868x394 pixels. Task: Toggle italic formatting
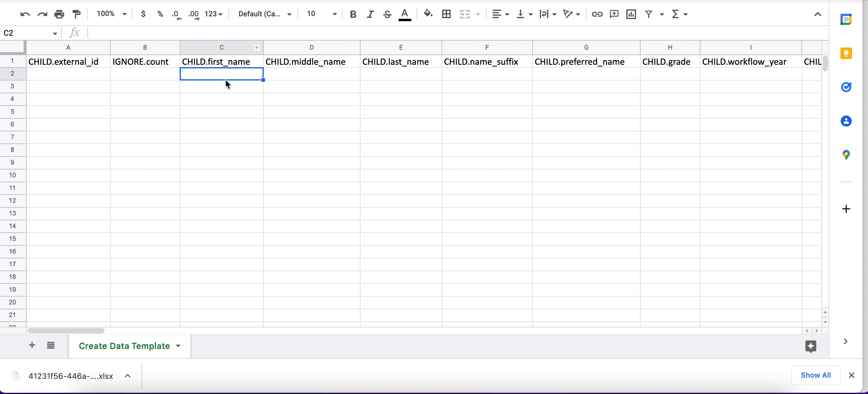tap(370, 14)
